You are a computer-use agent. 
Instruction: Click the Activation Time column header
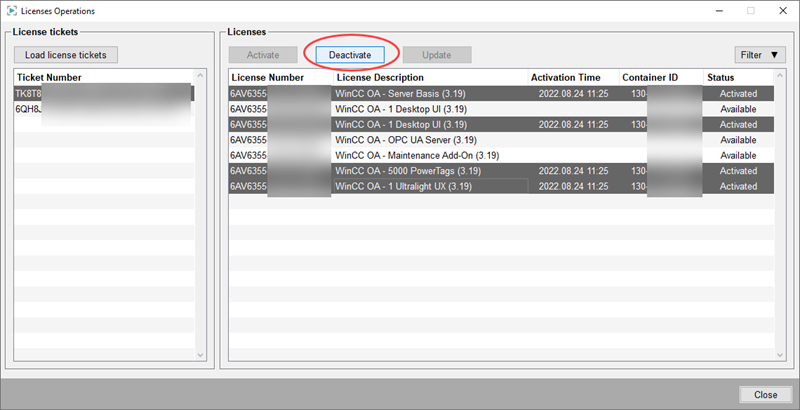pos(573,78)
